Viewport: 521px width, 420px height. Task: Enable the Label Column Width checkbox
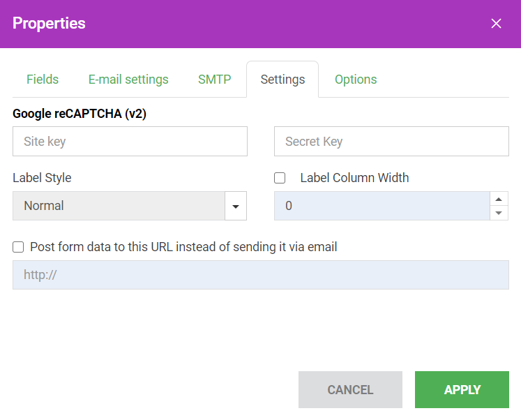click(x=280, y=178)
